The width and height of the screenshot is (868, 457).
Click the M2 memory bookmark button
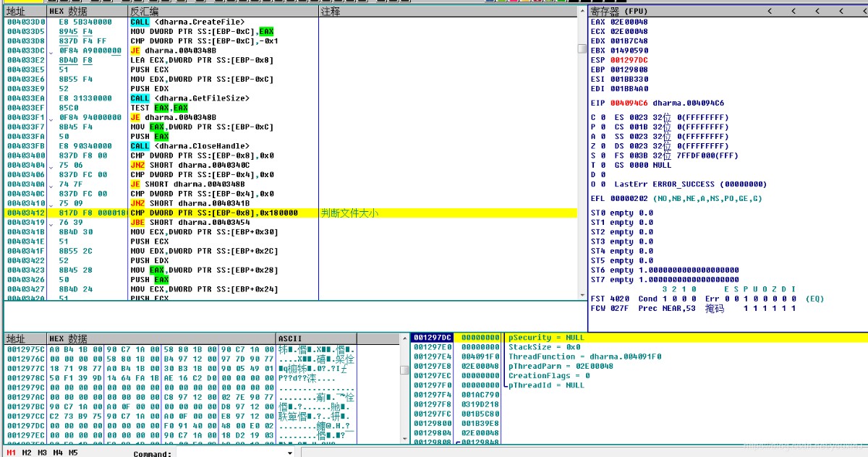27,453
